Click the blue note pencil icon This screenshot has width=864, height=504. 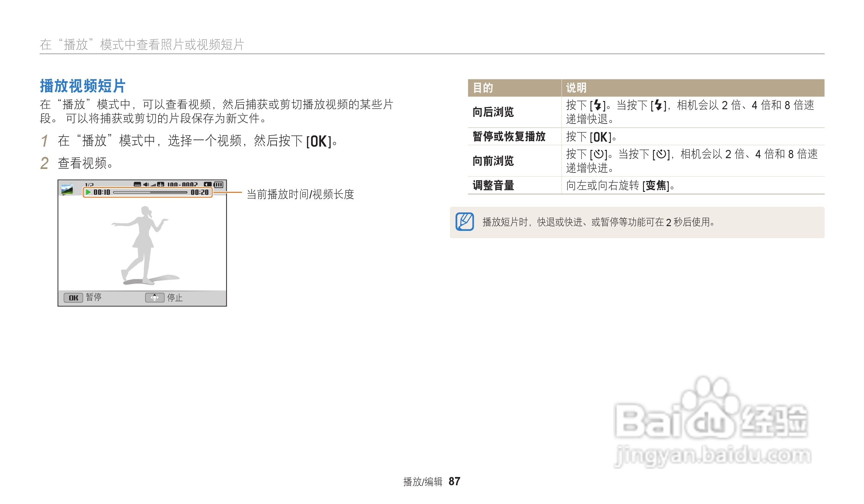[x=465, y=222]
